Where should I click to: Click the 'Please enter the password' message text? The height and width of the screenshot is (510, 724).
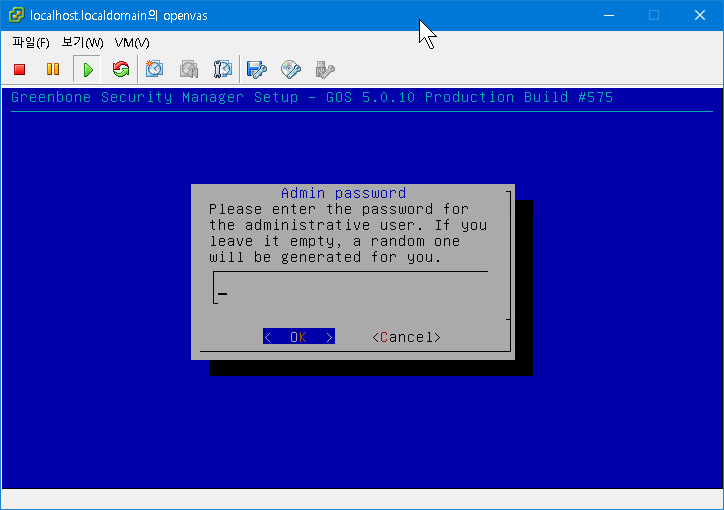[348, 233]
